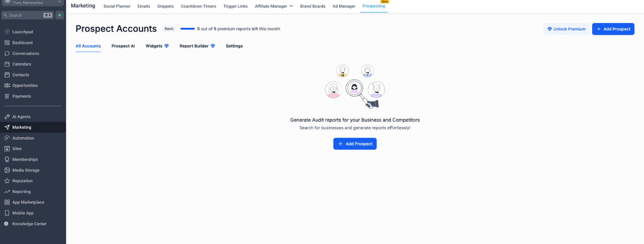Click the Calendars icon in sidebar

point(7,64)
